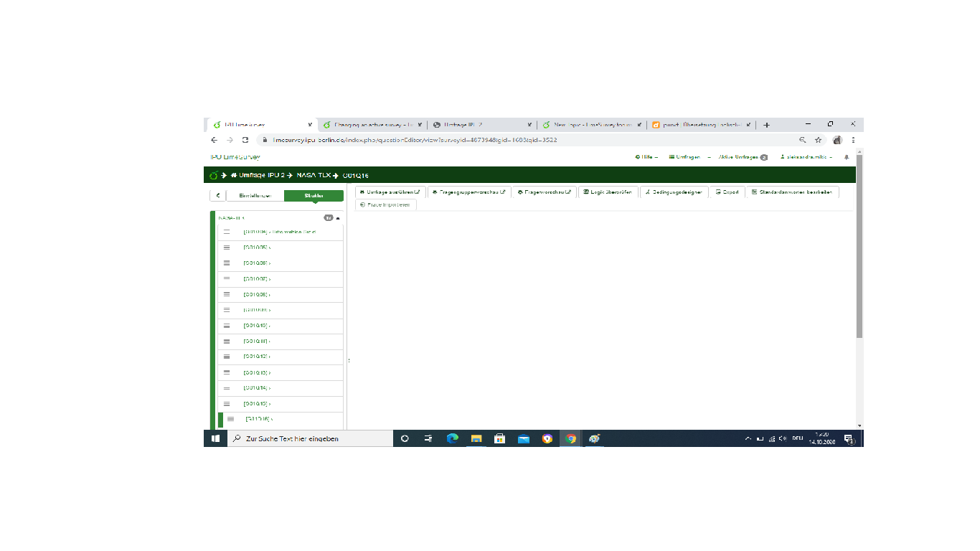Switch to the 'Changing an active survey' browser tab
980x551 pixels.
[369, 124]
